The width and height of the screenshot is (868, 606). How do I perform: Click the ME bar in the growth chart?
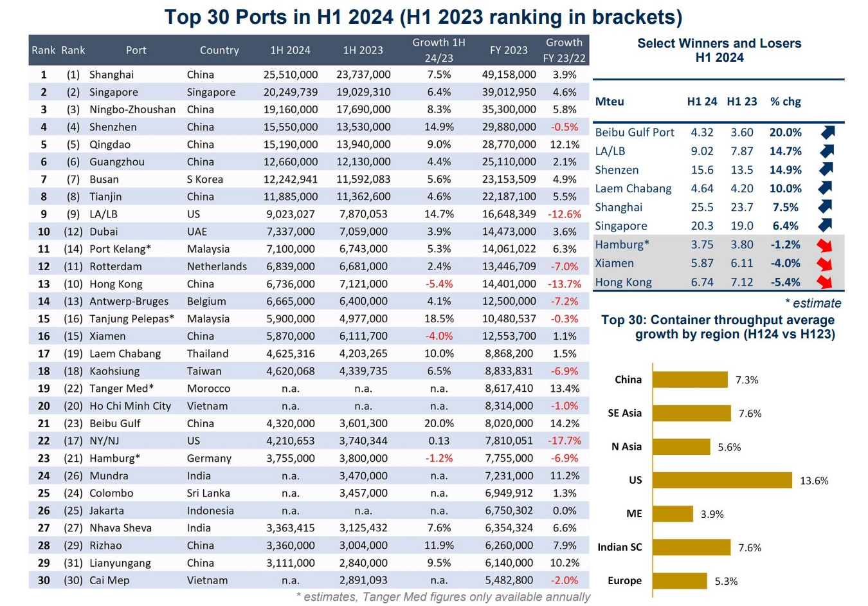(x=673, y=513)
